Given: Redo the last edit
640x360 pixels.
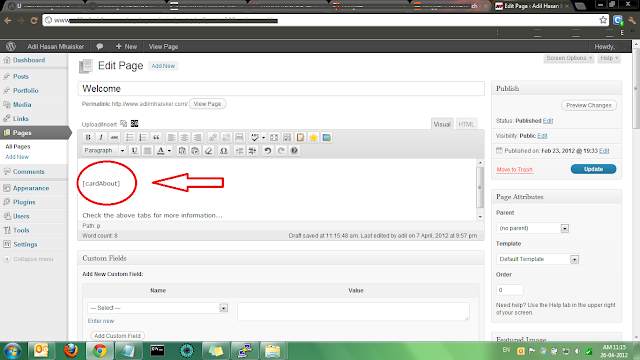Looking at the screenshot, I should coord(281,151).
